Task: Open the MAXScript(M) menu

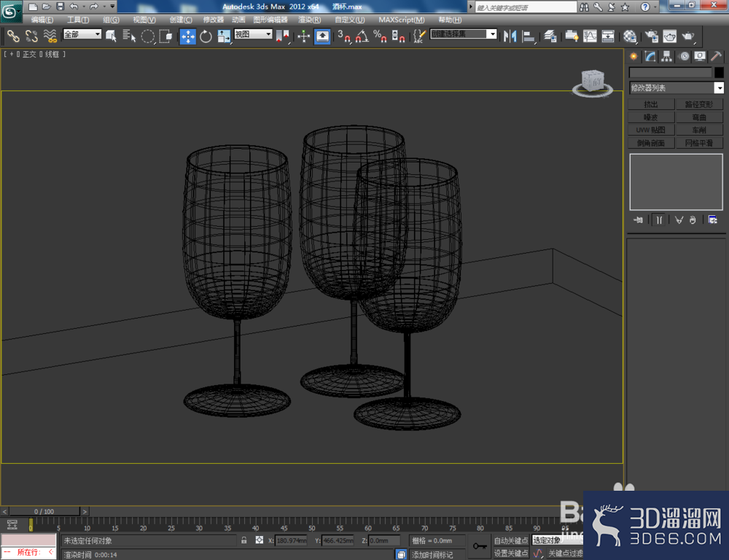Action: pos(401,20)
